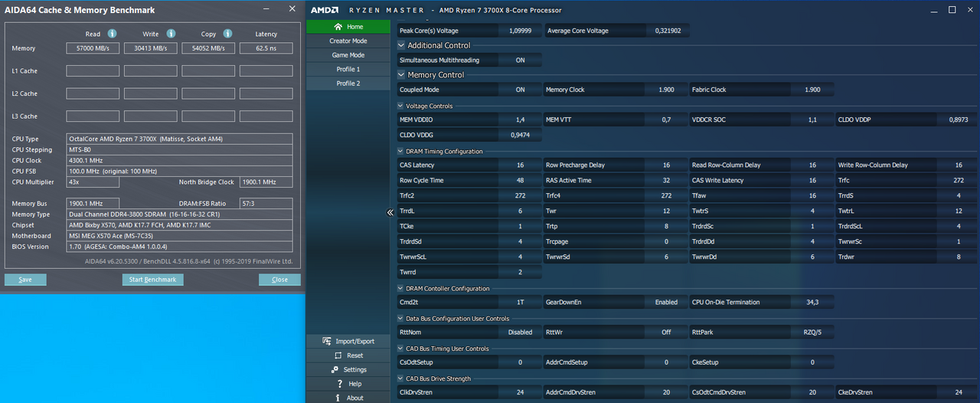The height and width of the screenshot is (403, 980).
Task: Click Start Benchmark in AIDA64
Action: [152, 280]
